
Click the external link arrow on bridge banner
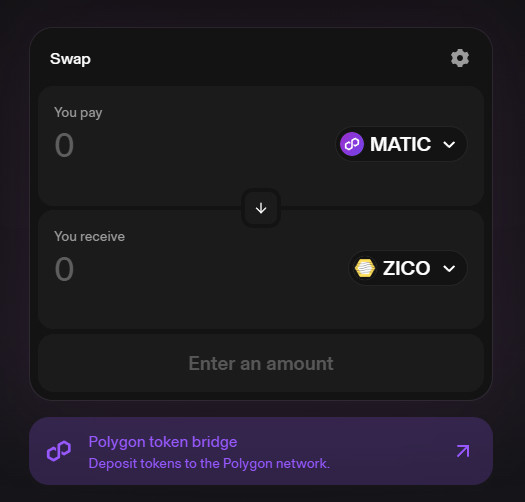[x=463, y=451]
